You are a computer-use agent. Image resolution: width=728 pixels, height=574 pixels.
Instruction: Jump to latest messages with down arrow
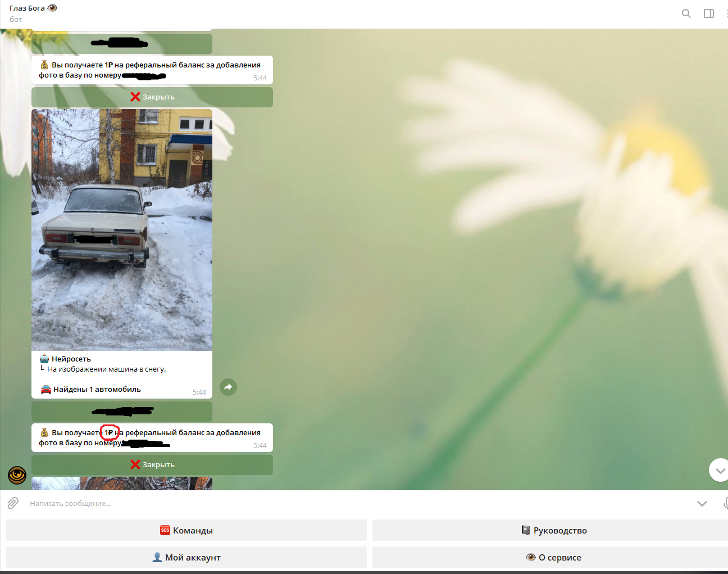click(719, 471)
